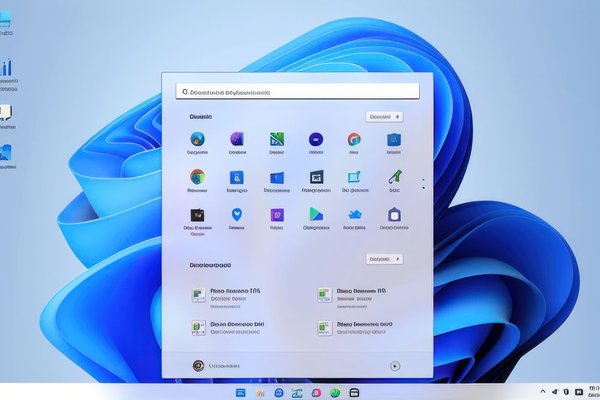Open the black square app icon in third row
The width and height of the screenshot is (600, 400).
point(197,216)
